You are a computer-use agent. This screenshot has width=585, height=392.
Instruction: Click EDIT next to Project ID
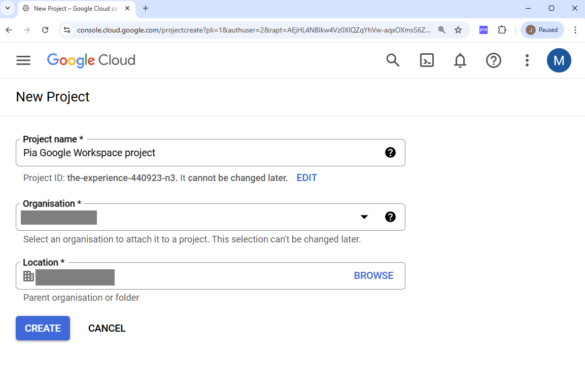pyautogui.click(x=306, y=178)
